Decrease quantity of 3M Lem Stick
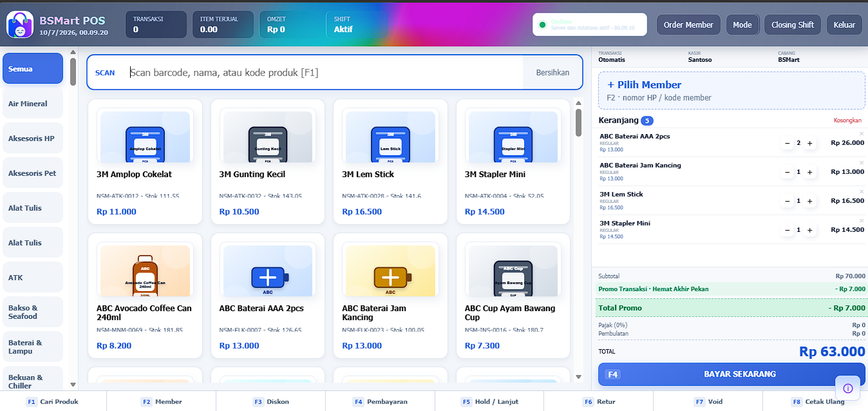Image resolution: width=868 pixels, height=411 pixels. click(x=787, y=201)
